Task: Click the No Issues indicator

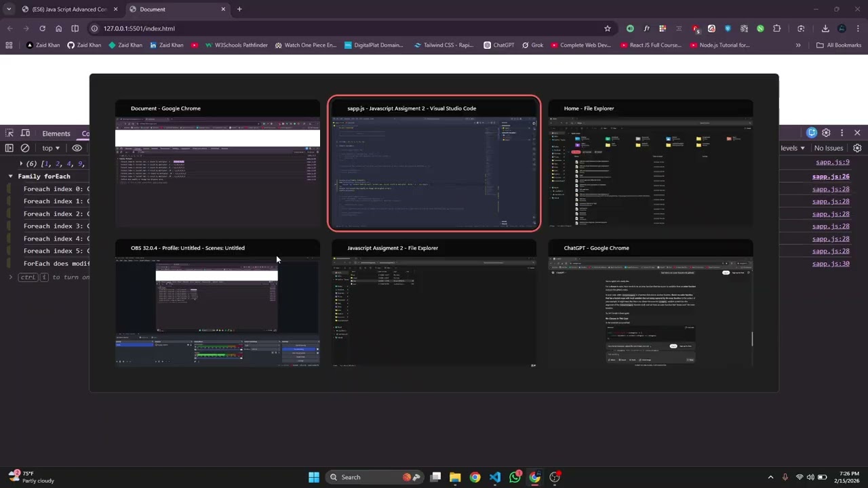Action: [829, 148]
